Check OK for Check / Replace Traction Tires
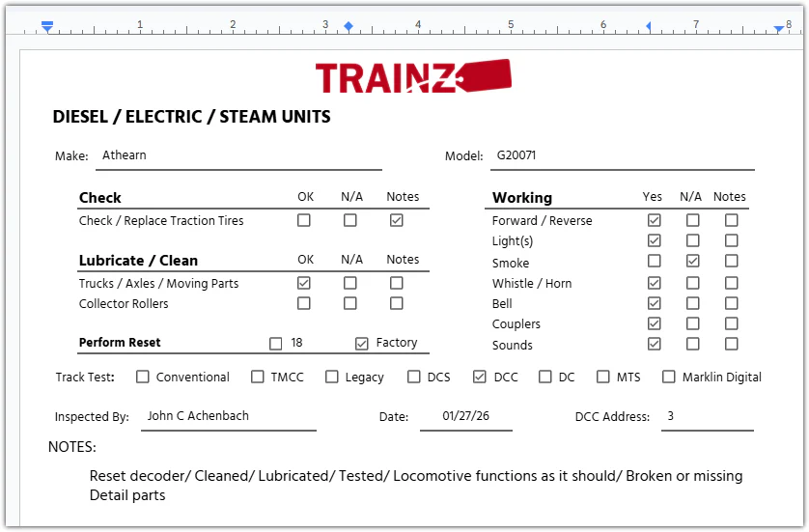The width and height of the screenshot is (809, 532). point(304,220)
